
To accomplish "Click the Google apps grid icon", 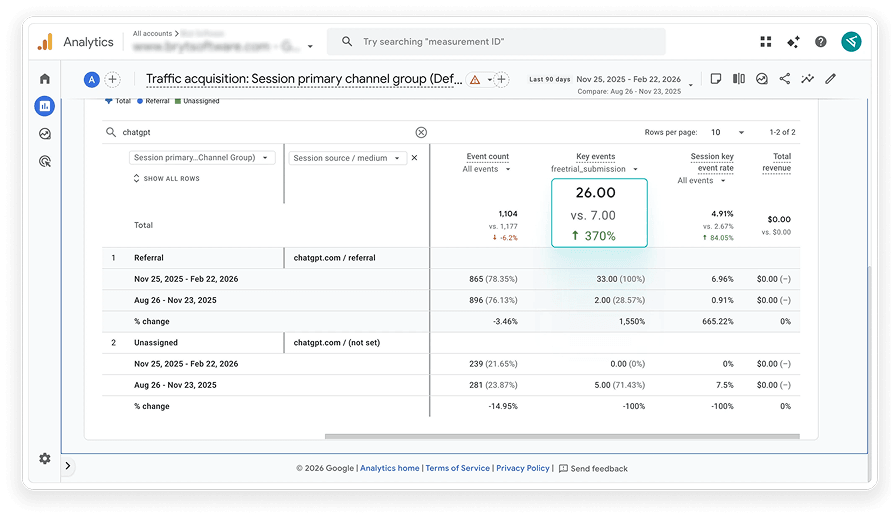I will [766, 41].
